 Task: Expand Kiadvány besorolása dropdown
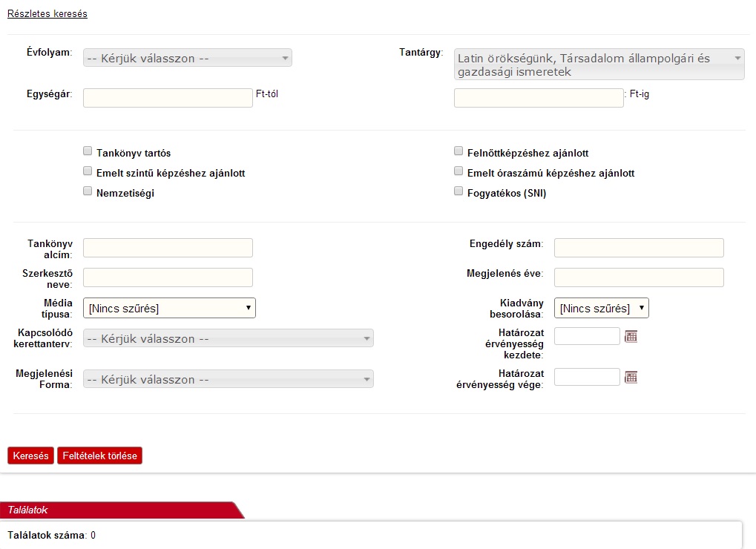tap(601, 308)
